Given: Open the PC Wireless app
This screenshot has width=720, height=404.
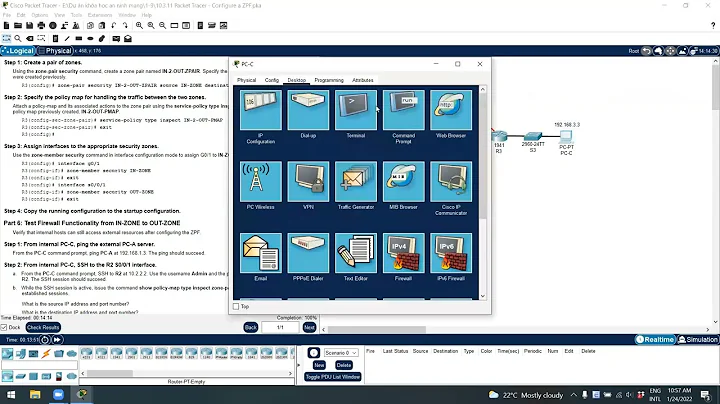Looking at the screenshot, I should 260,181.
